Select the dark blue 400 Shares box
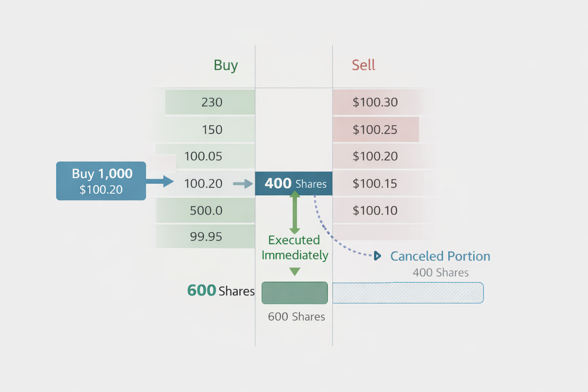This screenshot has width=588, height=392. click(294, 184)
